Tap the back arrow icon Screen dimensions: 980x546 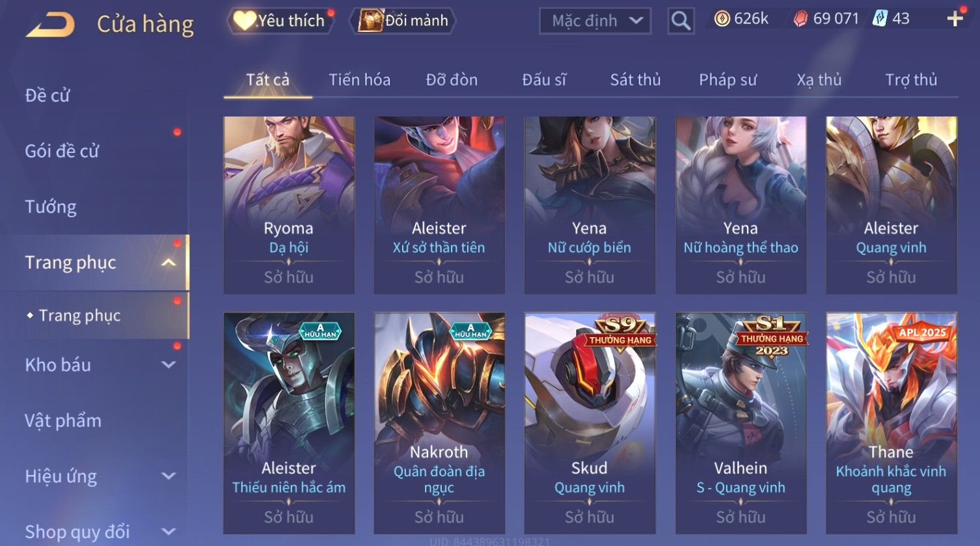tap(50, 25)
